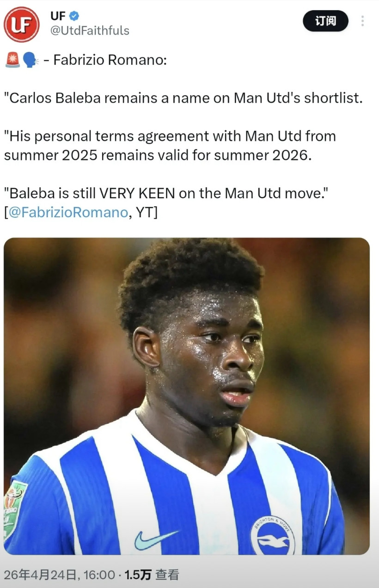This screenshot has height=588, width=379.
Task: Open the three-dot more options menu
Action: click(362, 21)
